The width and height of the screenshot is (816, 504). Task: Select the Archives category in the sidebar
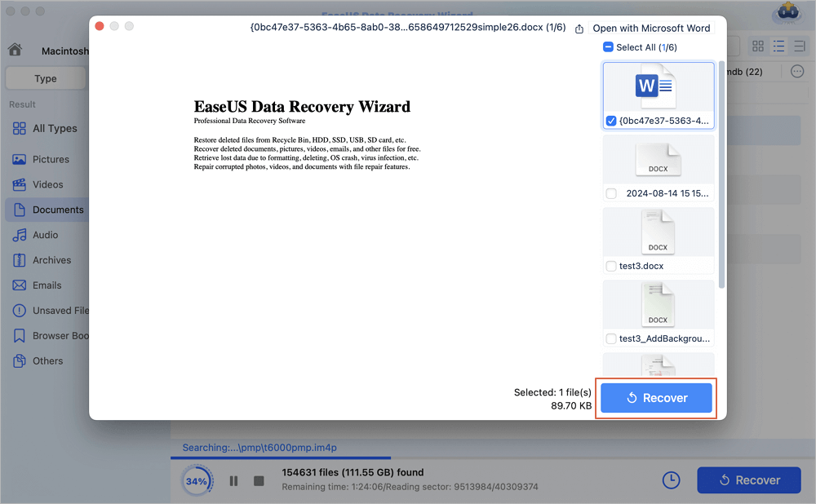coord(45,260)
